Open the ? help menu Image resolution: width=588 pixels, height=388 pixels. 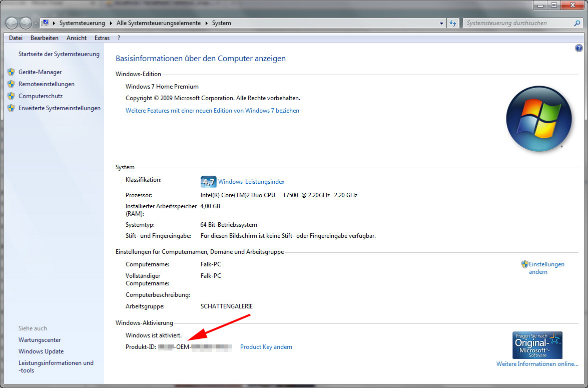point(119,38)
